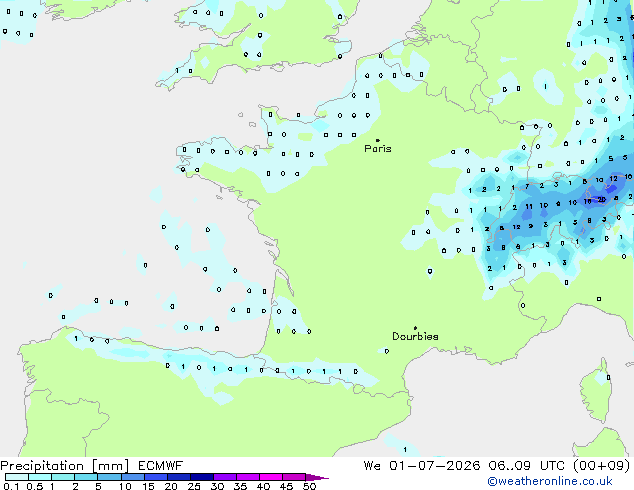Select the dot marker above Dourbies
The height and width of the screenshot is (490, 634).
coord(415,328)
